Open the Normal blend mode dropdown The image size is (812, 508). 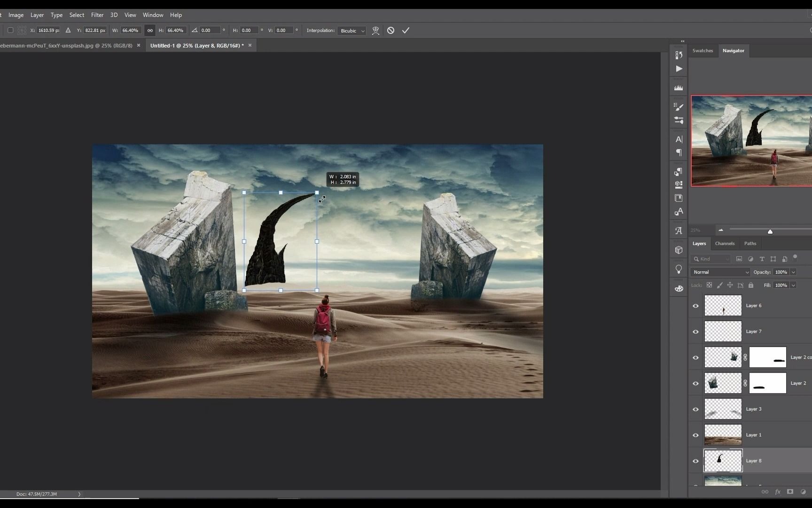tap(720, 272)
